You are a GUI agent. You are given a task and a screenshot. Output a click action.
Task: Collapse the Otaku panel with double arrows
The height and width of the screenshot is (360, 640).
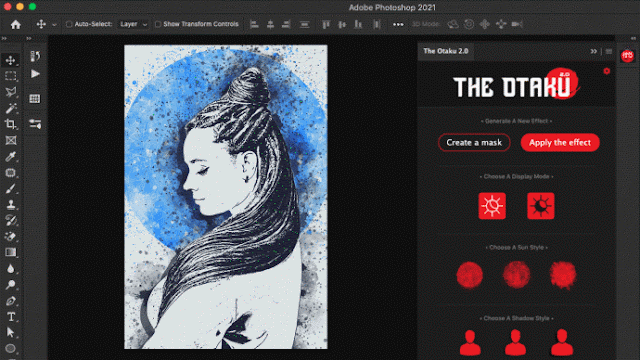(x=593, y=51)
